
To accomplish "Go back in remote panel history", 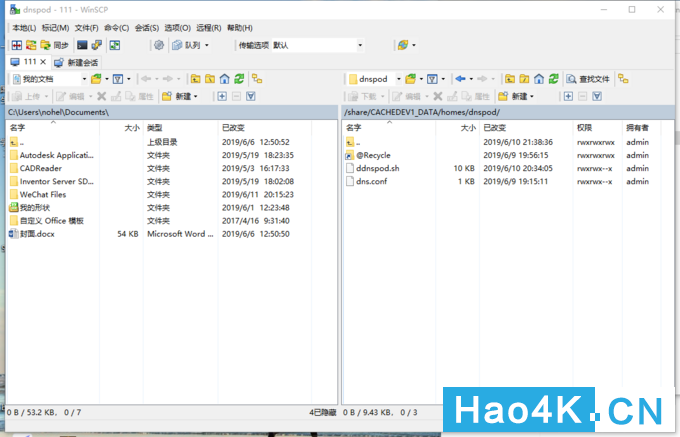I will [x=461, y=79].
